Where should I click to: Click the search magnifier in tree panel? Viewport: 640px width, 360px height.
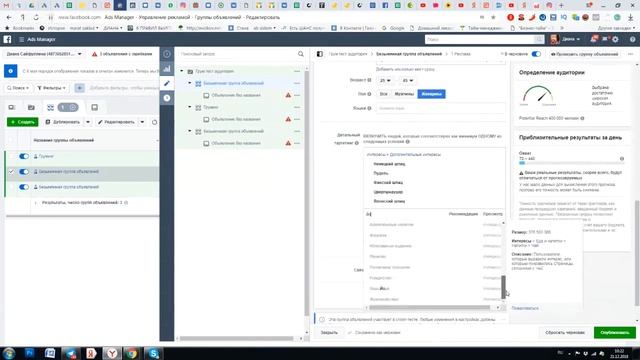[301, 54]
